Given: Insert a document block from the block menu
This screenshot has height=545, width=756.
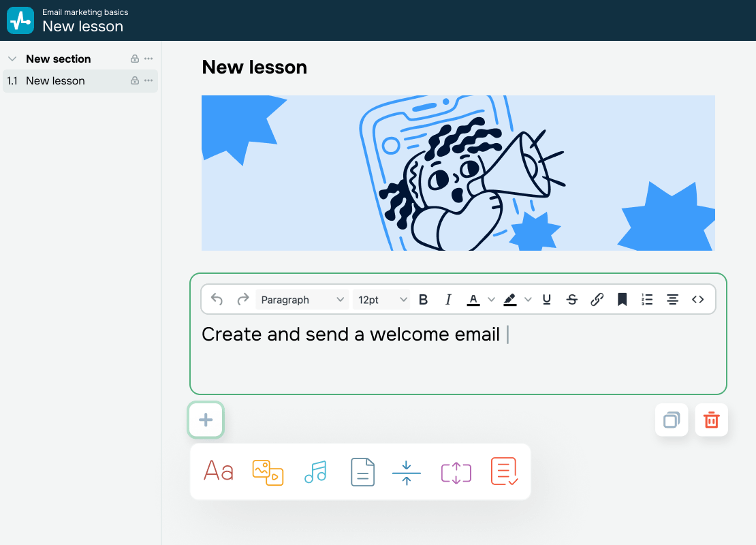Looking at the screenshot, I should coord(362,471).
